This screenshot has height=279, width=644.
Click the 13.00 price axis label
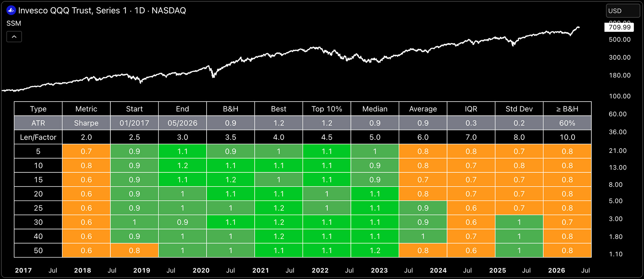[618, 167]
